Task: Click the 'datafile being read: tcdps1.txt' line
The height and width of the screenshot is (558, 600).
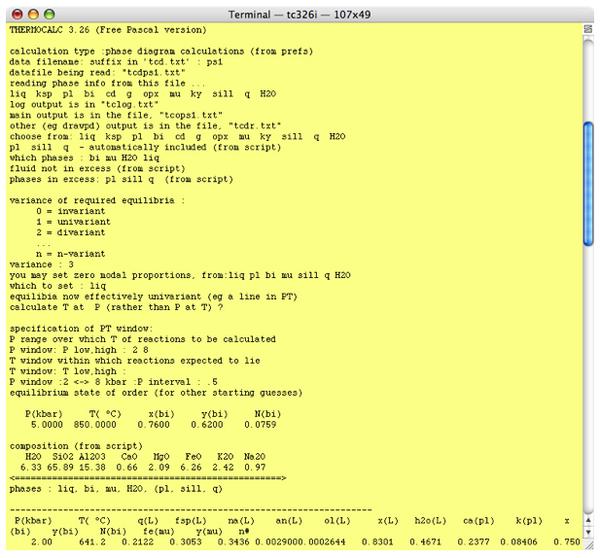Action: [x=97, y=73]
